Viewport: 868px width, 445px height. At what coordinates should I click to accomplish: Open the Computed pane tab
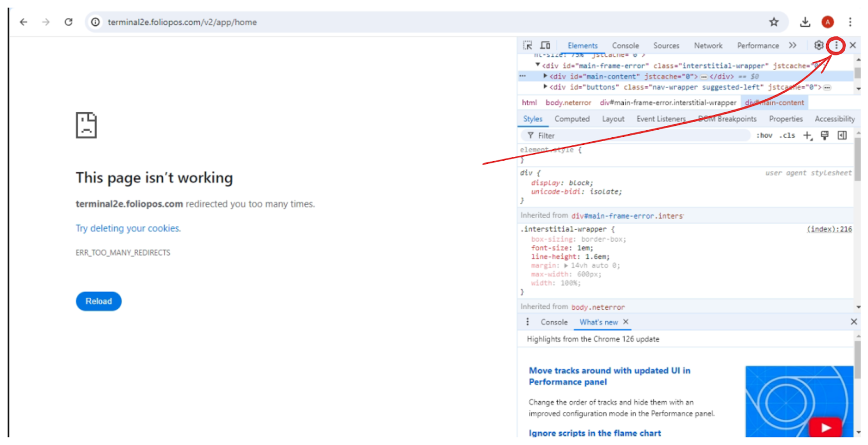click(x=572, y=119)
